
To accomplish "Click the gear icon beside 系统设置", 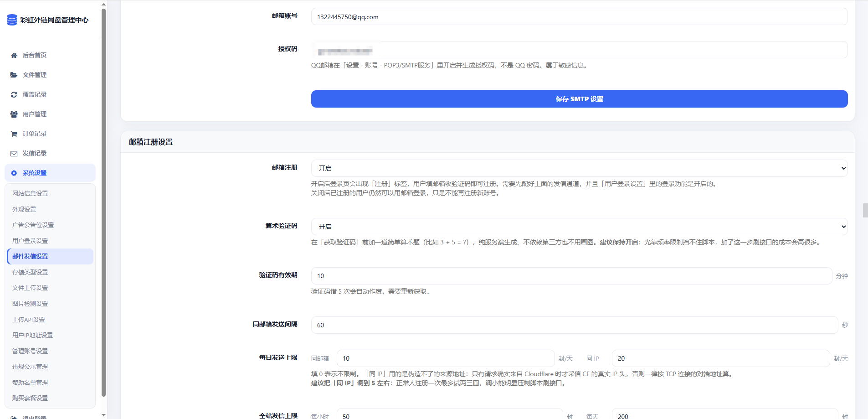I will (x=14, y=173).
